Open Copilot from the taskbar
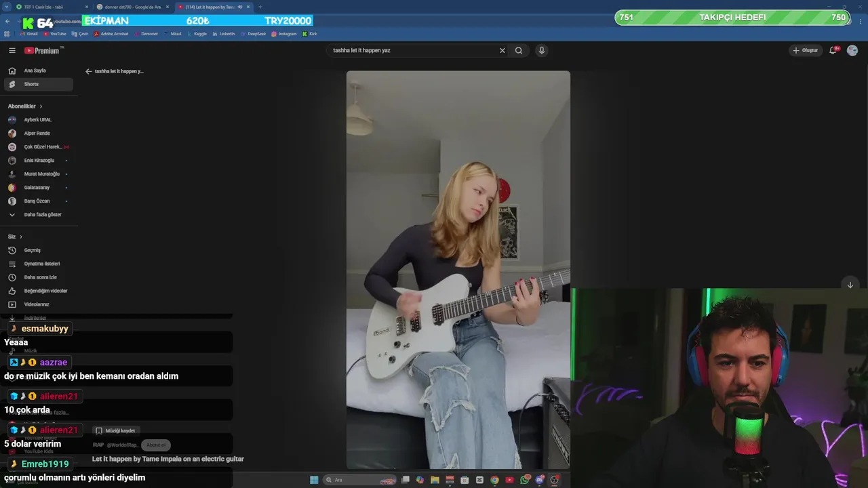The height and width of the screenshot is (488, 868). [x=420, y=480]
